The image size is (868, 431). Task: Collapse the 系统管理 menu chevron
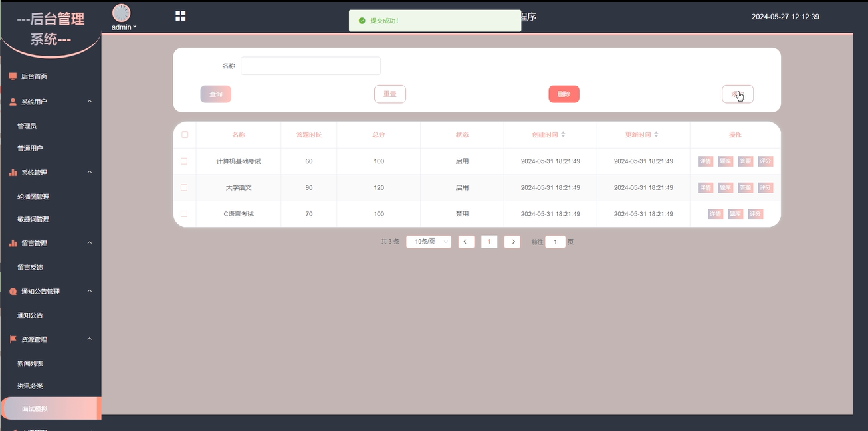(x=90, y=173)
